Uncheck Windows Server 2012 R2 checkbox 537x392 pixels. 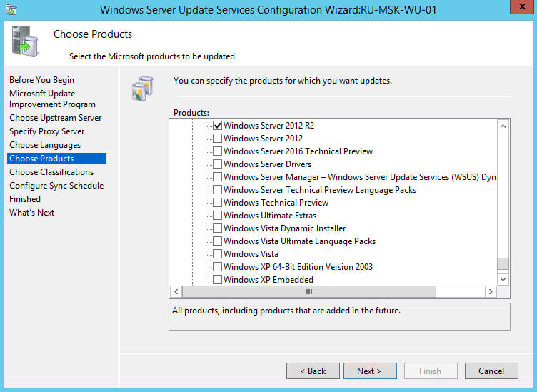click(x=217, y=125)
